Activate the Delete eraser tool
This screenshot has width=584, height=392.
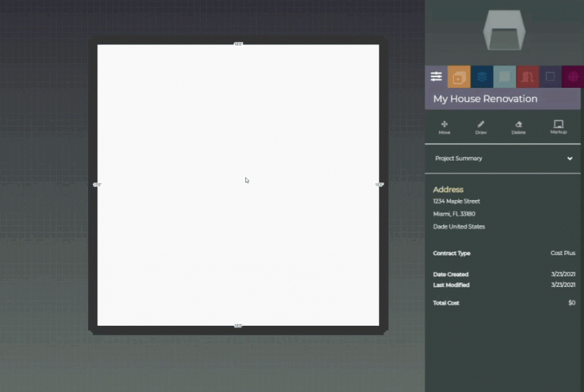click(x=518, y=127)
